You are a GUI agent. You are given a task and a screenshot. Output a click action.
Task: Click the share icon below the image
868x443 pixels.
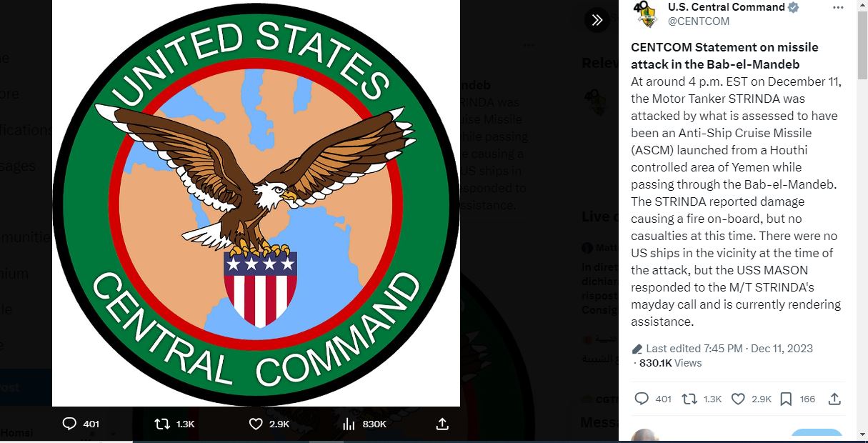[x=442, y=424]
